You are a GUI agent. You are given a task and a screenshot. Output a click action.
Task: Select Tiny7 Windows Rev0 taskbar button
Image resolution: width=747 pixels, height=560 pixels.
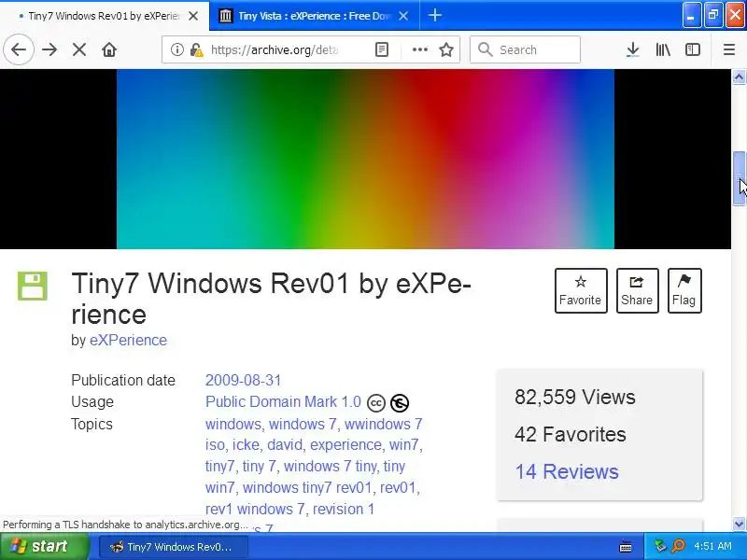(x=174, y=547)
